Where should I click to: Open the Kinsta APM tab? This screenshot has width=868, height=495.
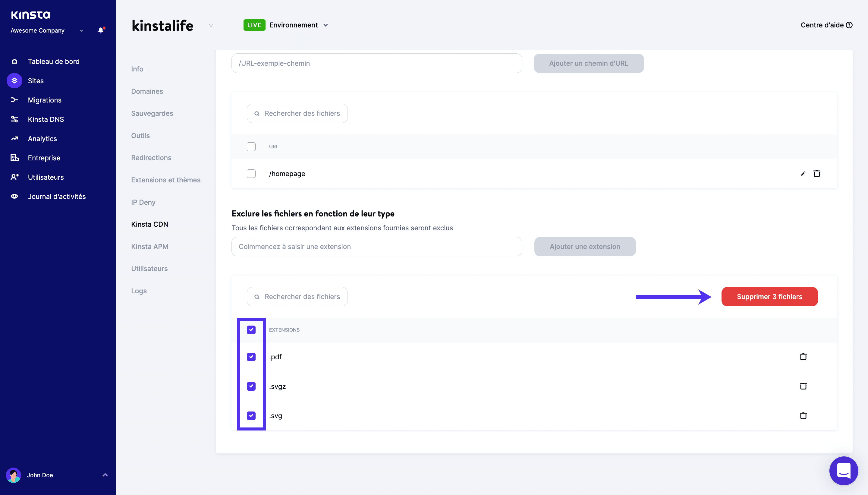150,247
